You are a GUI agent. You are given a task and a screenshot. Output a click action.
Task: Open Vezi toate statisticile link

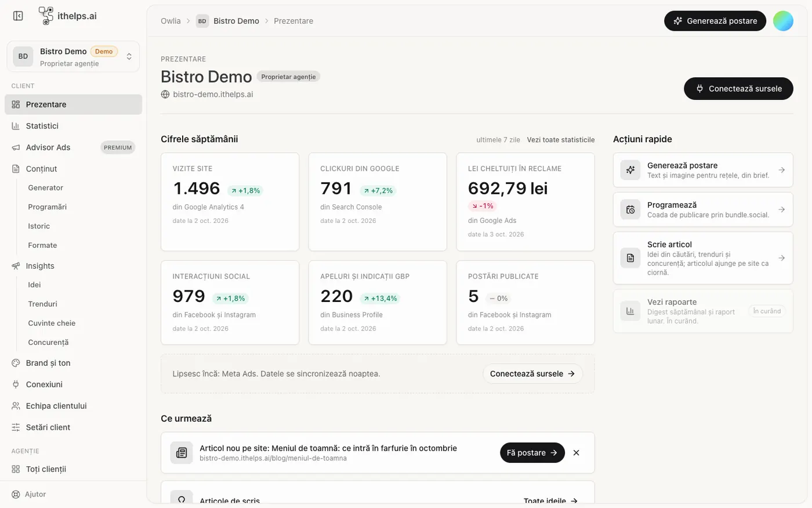click(561, 140)
